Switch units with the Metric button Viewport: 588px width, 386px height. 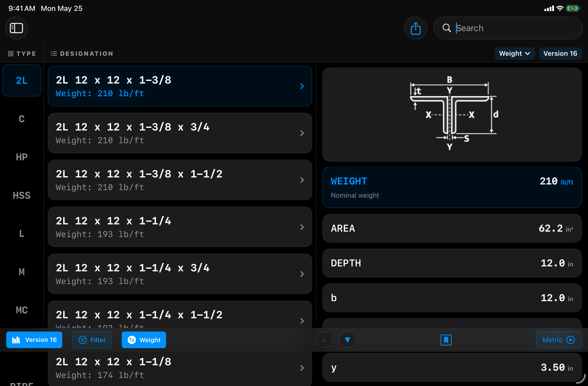[x=559, y=340]
